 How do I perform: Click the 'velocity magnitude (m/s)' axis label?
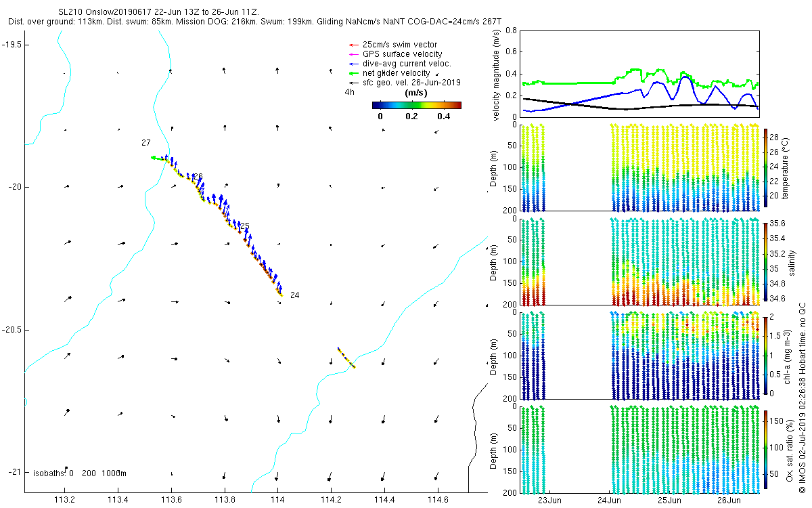pyautogui.click(x=497, y=74)
